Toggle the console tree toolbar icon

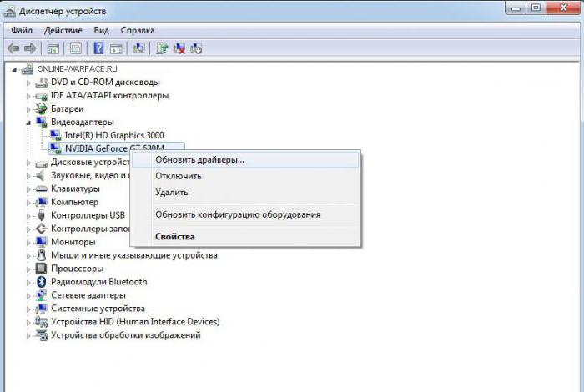[x=53, y=48]
